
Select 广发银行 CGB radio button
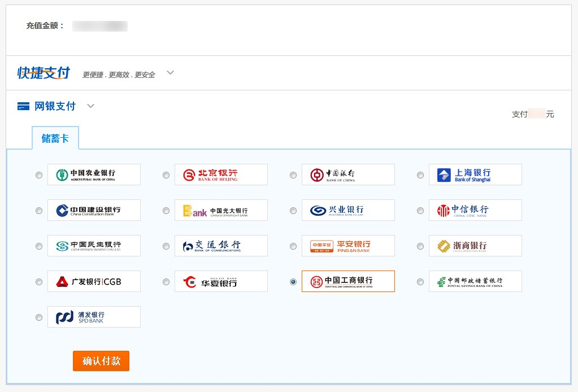coord(39,282)
